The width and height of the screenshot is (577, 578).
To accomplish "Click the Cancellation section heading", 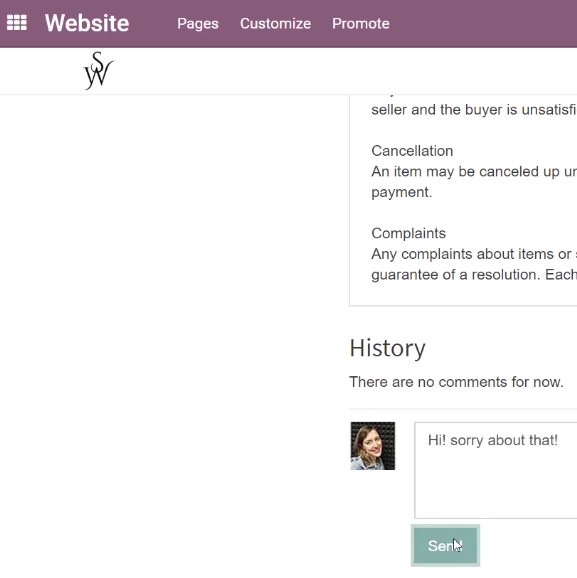I will click(412, 151).
